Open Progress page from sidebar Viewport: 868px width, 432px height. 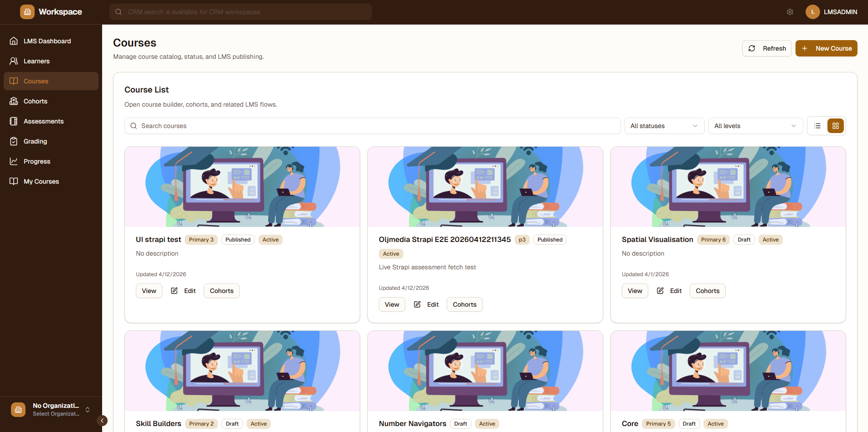51,161
